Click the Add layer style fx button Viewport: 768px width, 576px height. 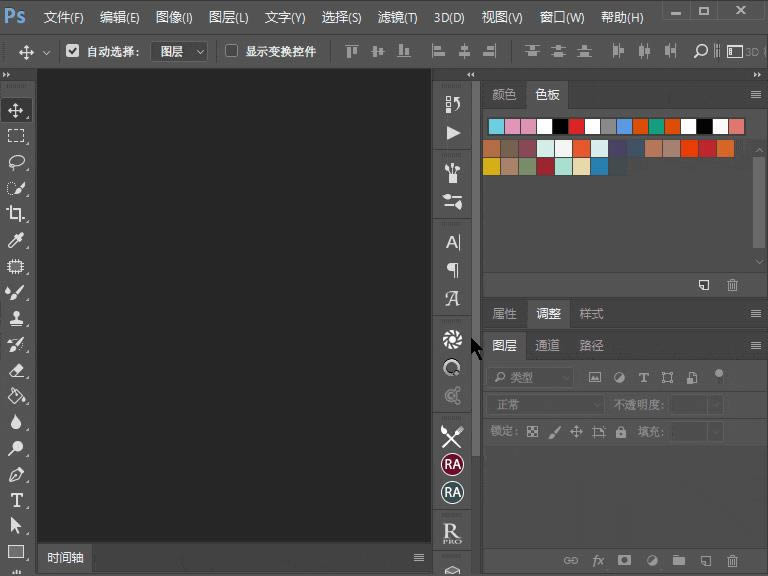pyautogui.click(x=598, y=560)
